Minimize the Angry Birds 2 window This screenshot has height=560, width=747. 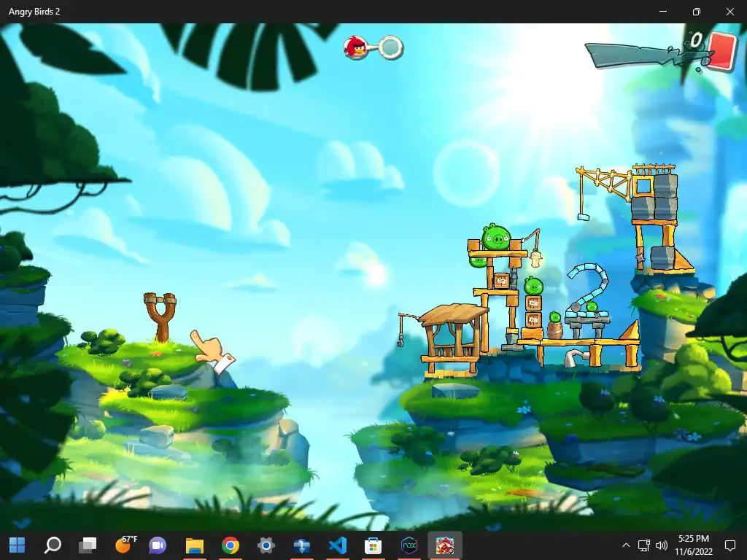(x=662, y=12)
